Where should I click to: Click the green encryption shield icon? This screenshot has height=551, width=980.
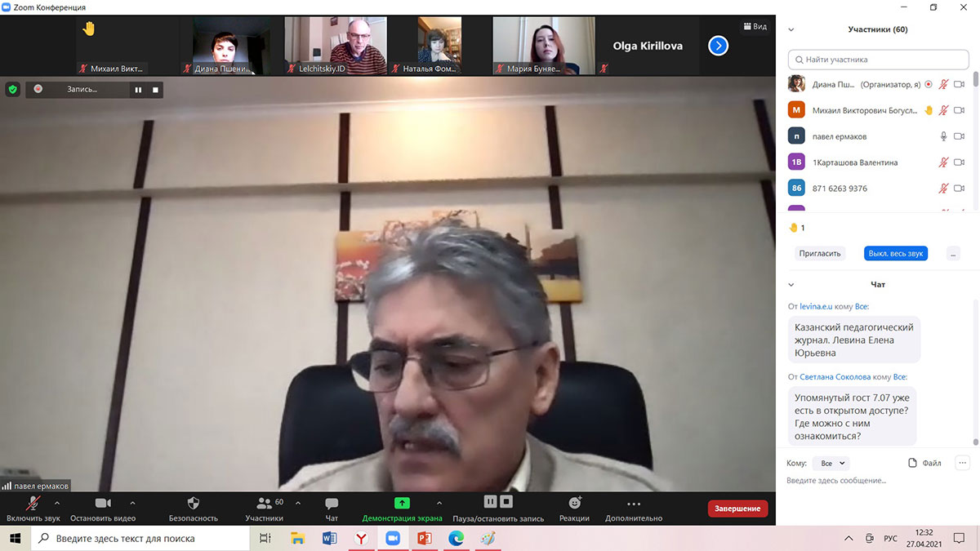point(12,89)
